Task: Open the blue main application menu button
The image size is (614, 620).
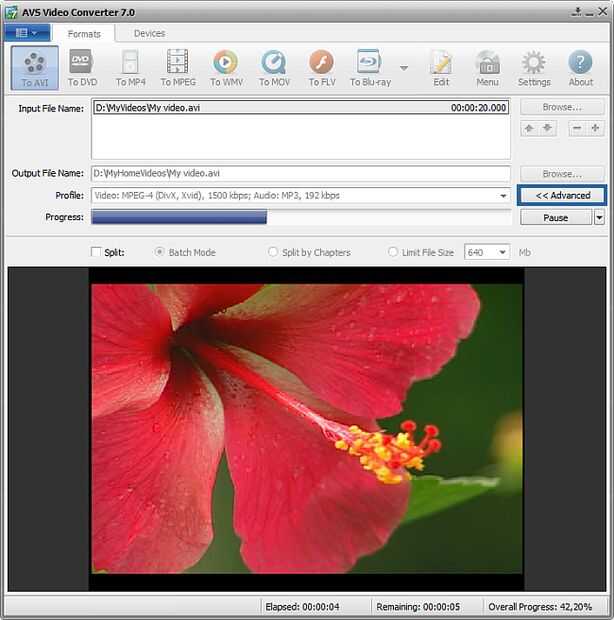Action: (x=27, y=33)
